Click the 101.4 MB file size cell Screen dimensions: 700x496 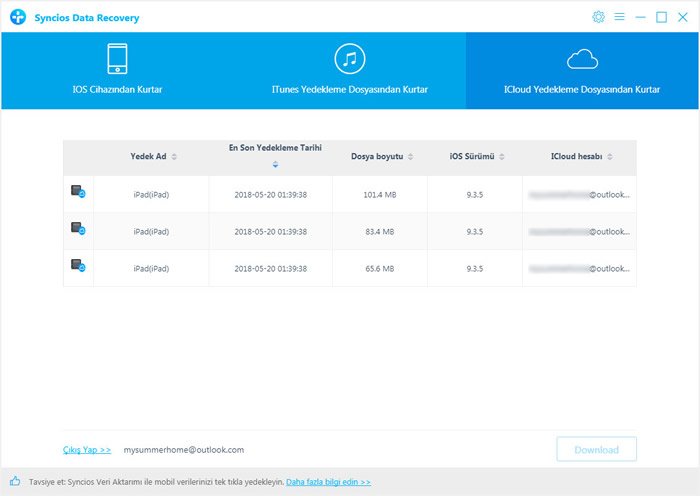pos(379,195)
